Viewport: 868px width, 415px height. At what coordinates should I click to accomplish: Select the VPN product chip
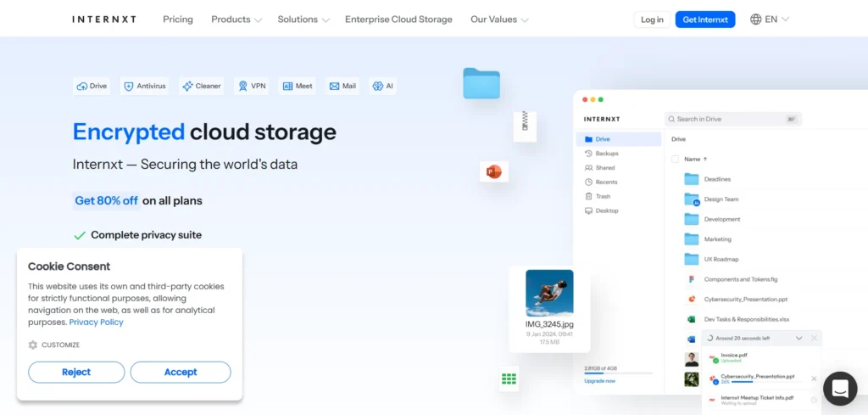coord(252,86)
